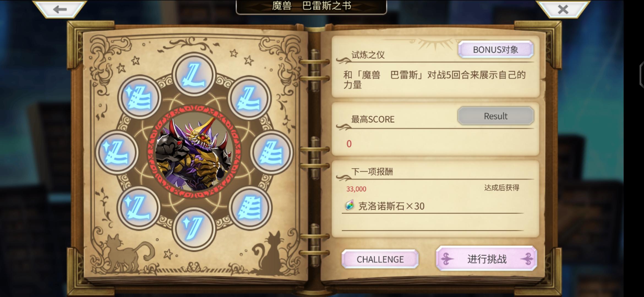
Task: Select the single-stroke rune above the monster
Action: [194, 74]
